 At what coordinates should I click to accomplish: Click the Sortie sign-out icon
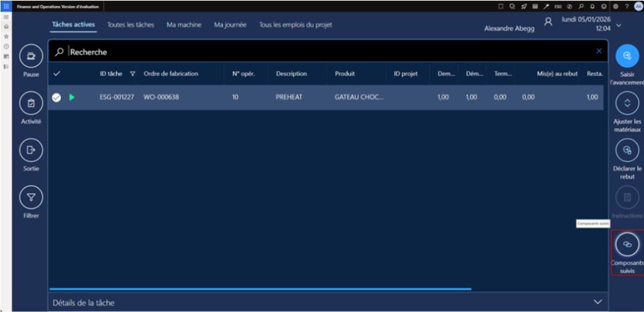pyautogui.click(x=31, y=150)
